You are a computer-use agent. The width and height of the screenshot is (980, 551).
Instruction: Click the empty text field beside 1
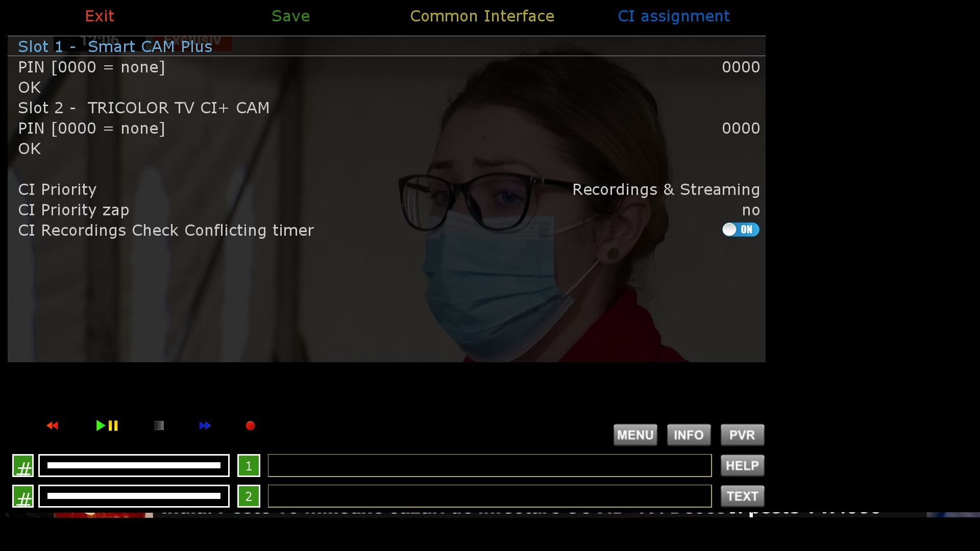tap(489, 466)
